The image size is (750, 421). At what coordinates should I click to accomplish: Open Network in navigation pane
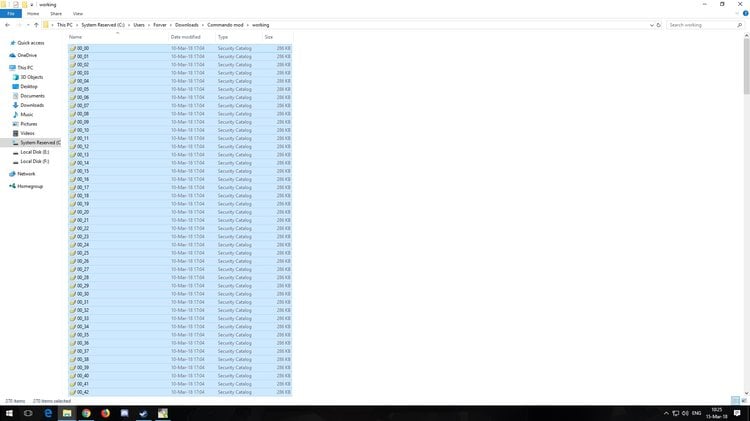(x=26, y=174)
